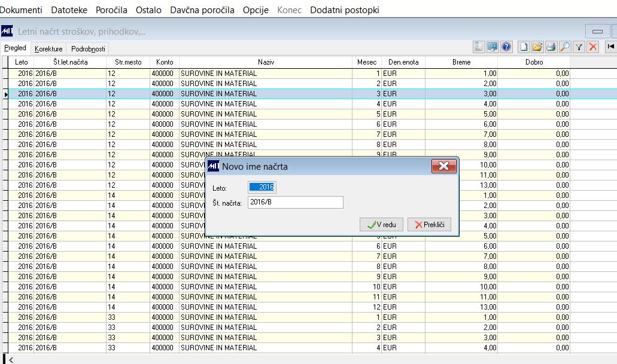This screenshot has width=617, height=364.
Task: Open the Podrobnosti tab
Action: click(x=88, y=49)
